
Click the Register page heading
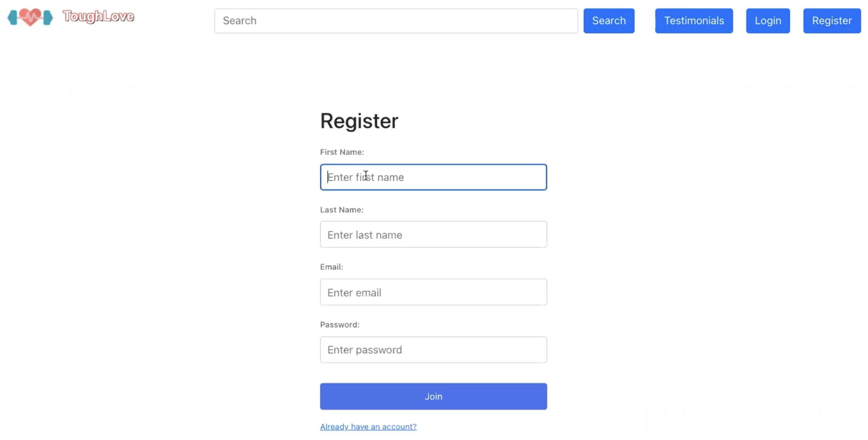[x=359, y=121]
